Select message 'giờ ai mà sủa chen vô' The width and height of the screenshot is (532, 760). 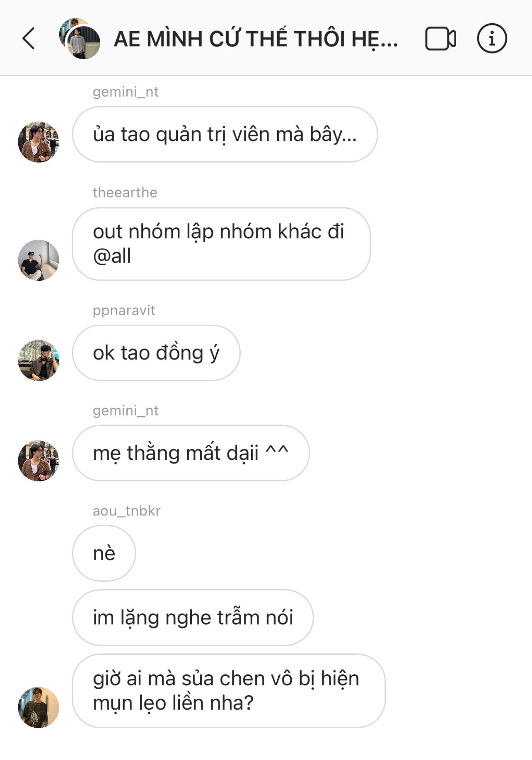point(229,691)
